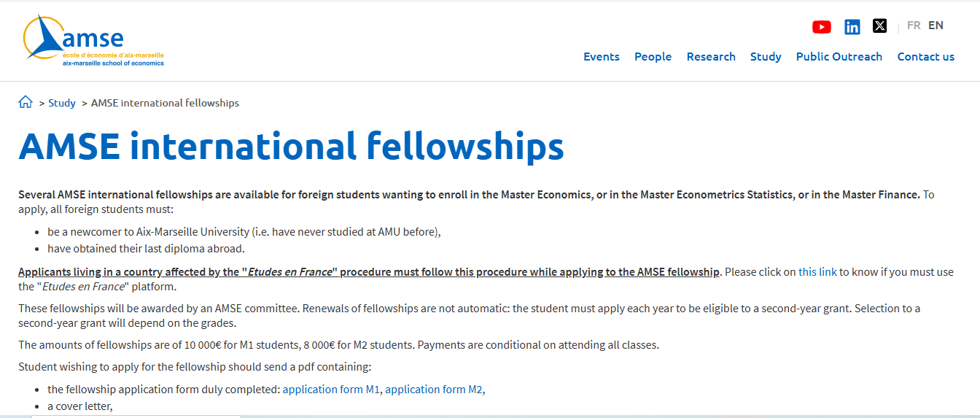Open the AMSE X (Twitter) icon
Image resolution: width=980 pixels, height=418 pixels.
pos(880,26)
